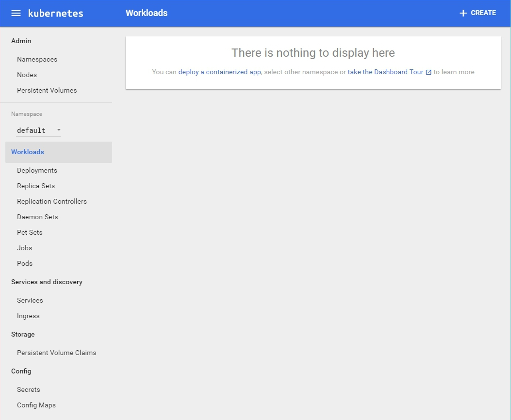The image size is (511, 420).
Task: Click the deploy a containerized app link
Action: 220,72
